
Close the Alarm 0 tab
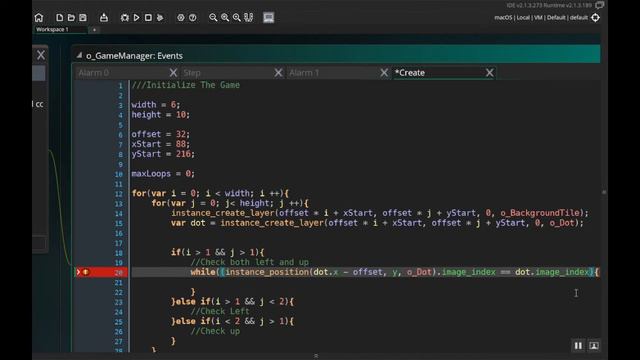click(x=173, y=73)
